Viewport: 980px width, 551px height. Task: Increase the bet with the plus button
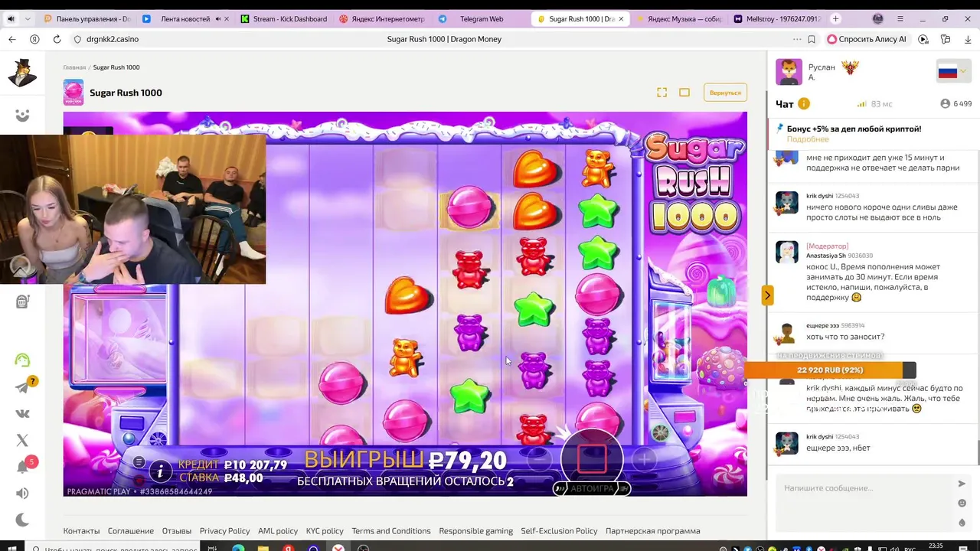point(644,459)
